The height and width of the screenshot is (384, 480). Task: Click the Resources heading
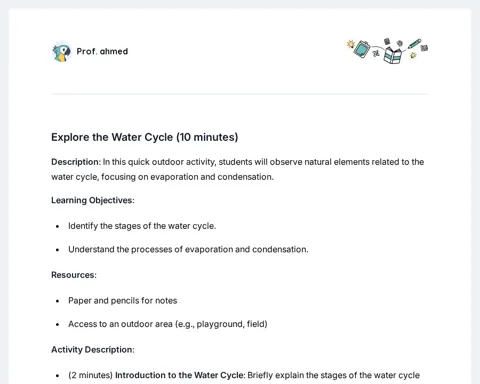(x=74, y=275)
